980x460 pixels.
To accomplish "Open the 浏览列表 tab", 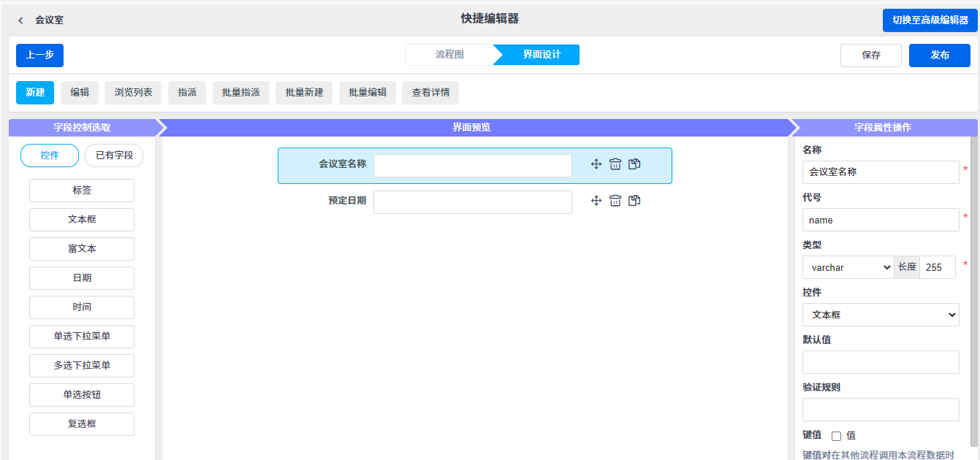I will pyautogui.click(x=133, y=93).
